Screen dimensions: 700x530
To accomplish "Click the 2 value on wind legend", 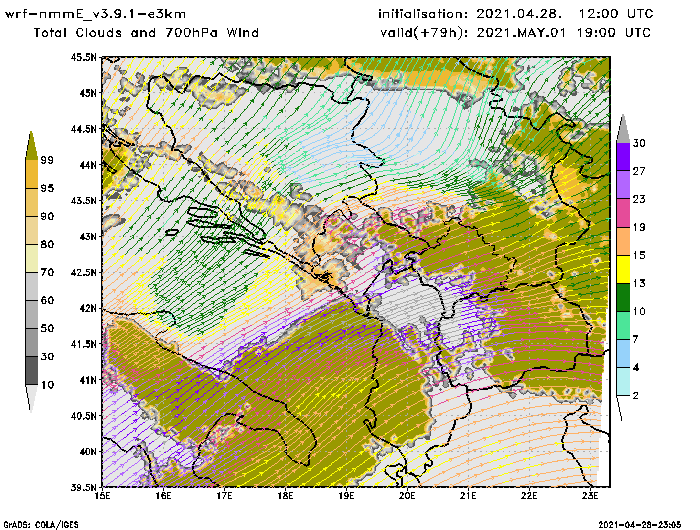I will pyautogui.click(x=636, y=396).
